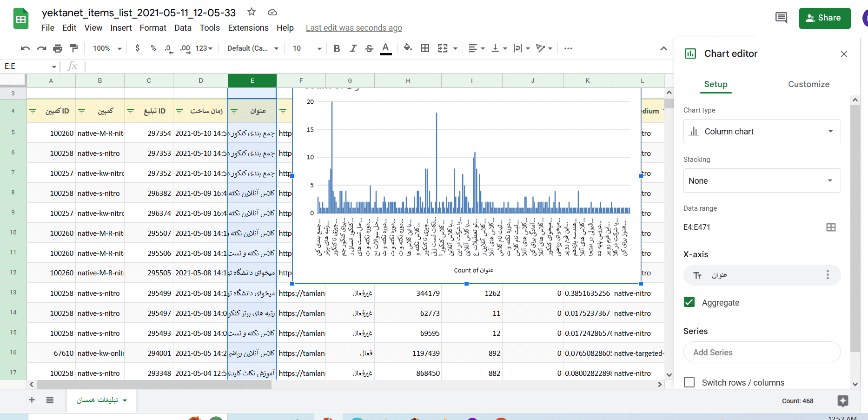Image resolution: width=868 pixels, height=420 pixels.
Task: Open the font family dropdown
Action: (x=253, y=48)
